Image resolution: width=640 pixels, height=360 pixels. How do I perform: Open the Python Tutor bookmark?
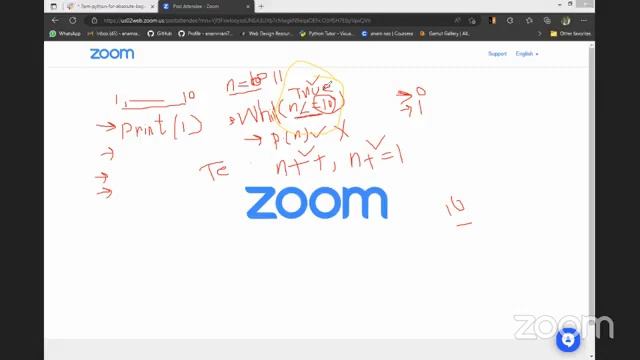[327, 33]
